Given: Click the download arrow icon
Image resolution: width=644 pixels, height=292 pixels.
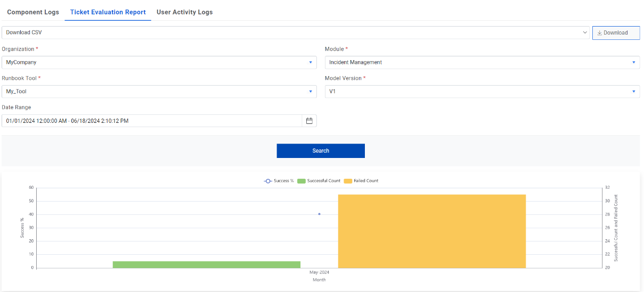Looking at the screenshot, I should 599,33.
